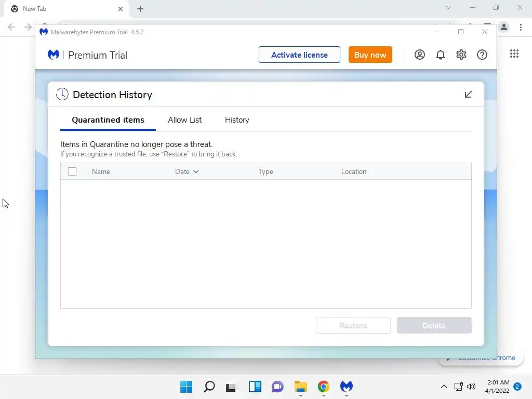Select the Quarantined items tab
Image resolution: width=532 pixels, height=399 pixels.
(x=108, y=120)
